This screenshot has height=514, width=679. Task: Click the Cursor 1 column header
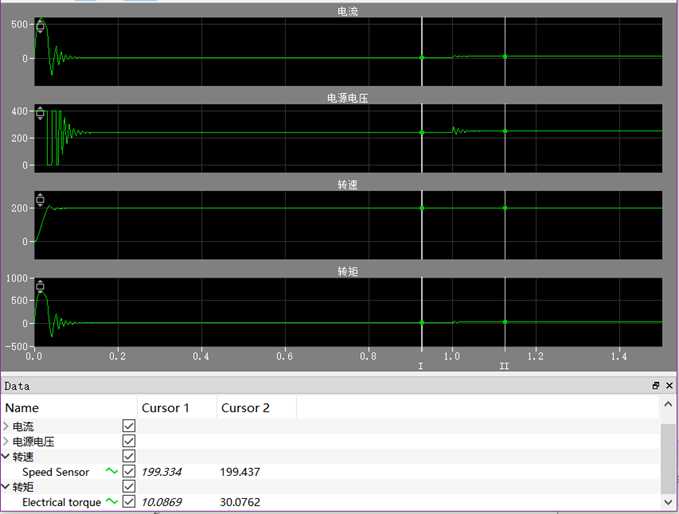(x=177, y=408)
